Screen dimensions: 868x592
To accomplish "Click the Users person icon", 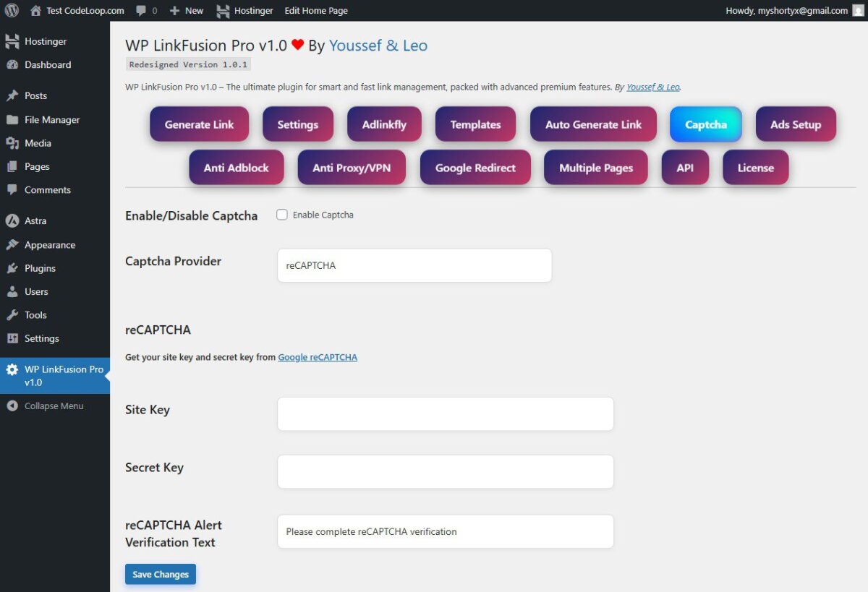I will [12, 291].
